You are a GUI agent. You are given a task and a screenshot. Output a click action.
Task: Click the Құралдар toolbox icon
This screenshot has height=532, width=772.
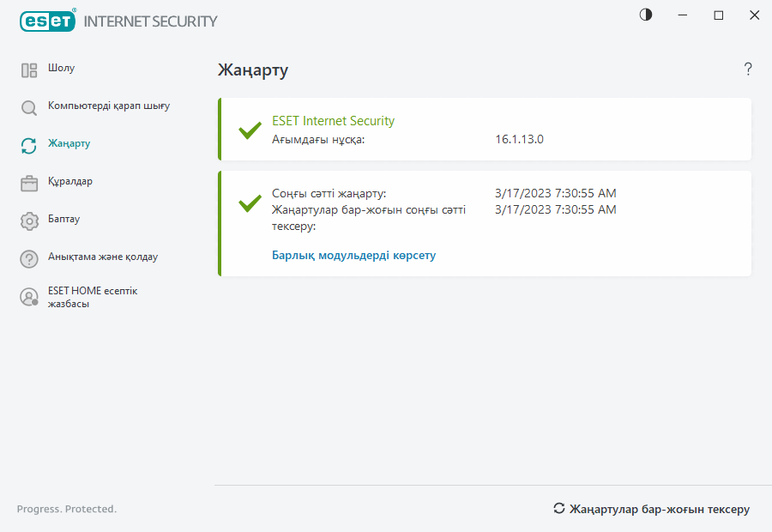click(29, 183)
